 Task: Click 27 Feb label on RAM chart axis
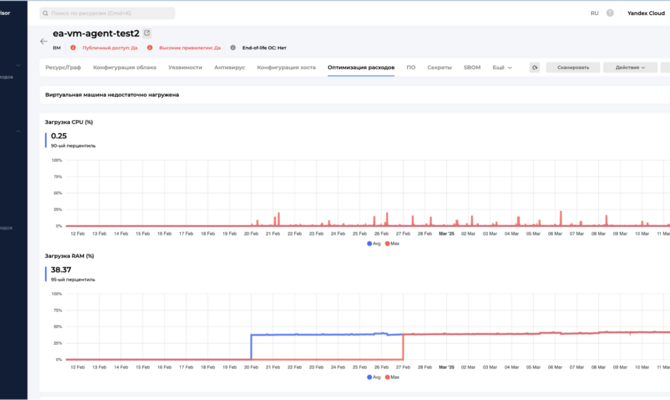403,368
